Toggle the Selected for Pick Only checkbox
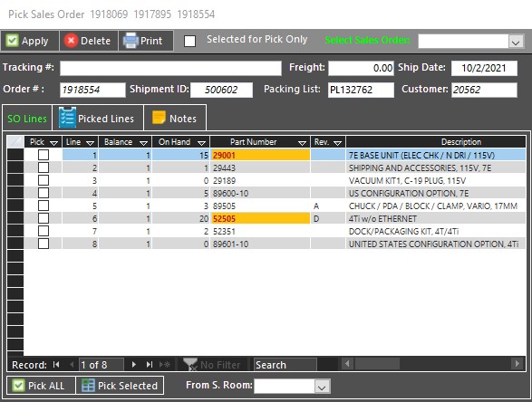 coord(189,41)
